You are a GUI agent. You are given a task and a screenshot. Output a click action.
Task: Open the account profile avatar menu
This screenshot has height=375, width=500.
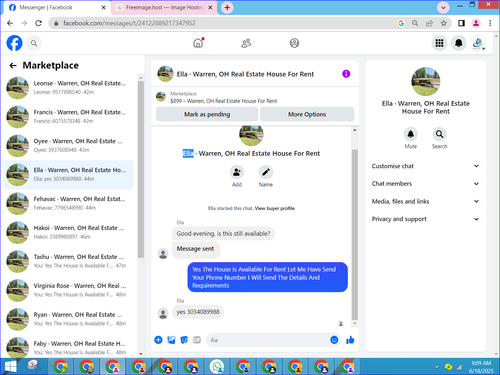478,43
